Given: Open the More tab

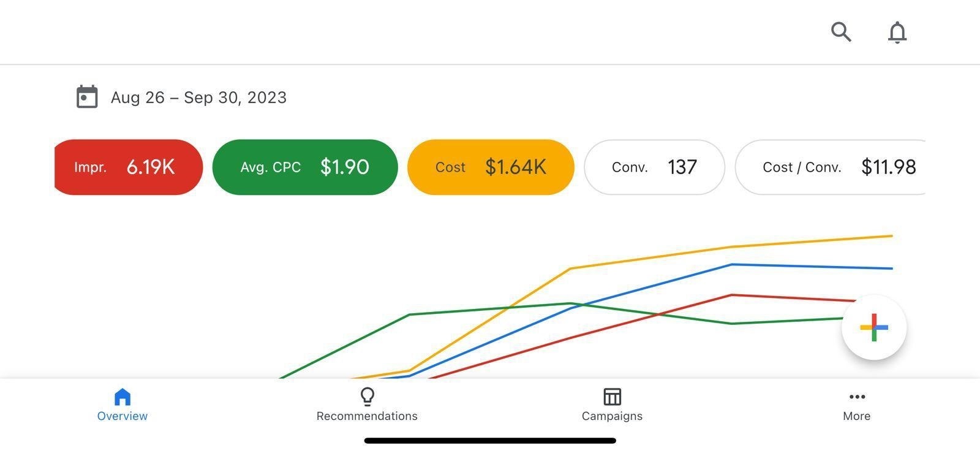Looking at the screenshot, I should (857, 405).
